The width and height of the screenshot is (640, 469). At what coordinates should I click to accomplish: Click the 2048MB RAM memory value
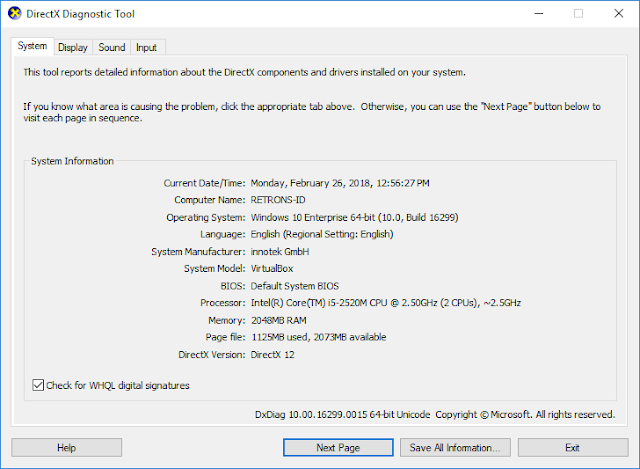pos(279,320)
